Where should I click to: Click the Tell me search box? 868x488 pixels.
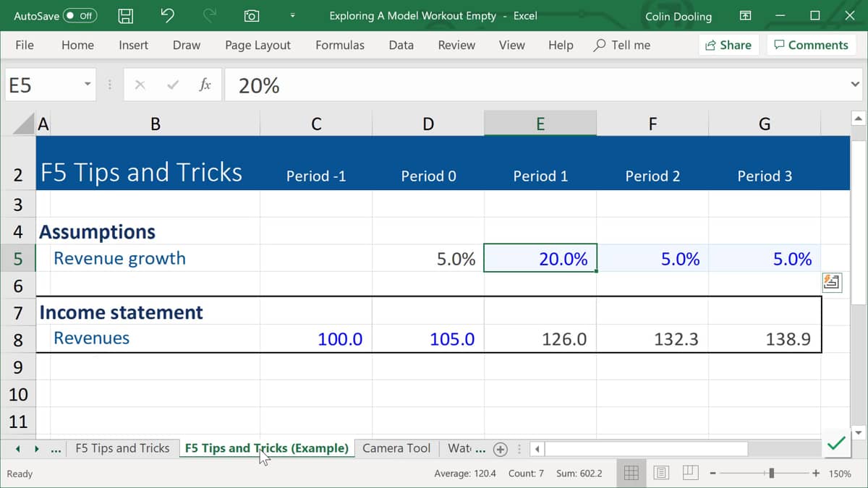click(622, 45)
